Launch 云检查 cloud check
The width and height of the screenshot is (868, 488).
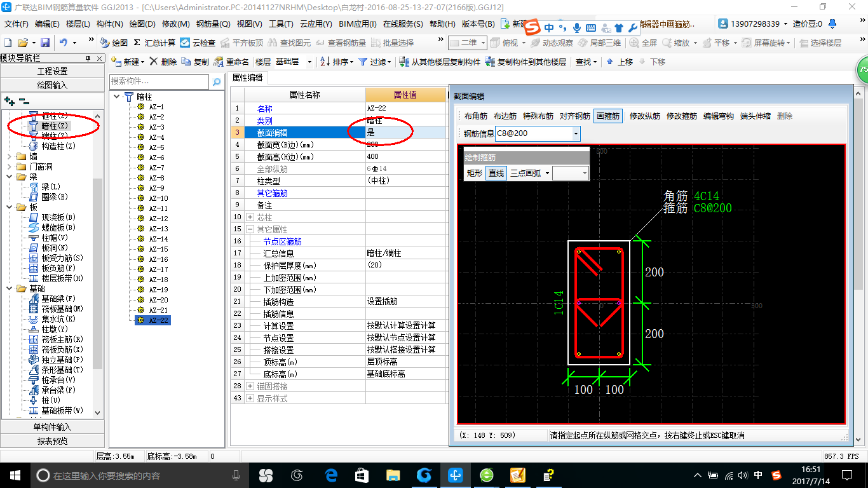click(198, 43)
